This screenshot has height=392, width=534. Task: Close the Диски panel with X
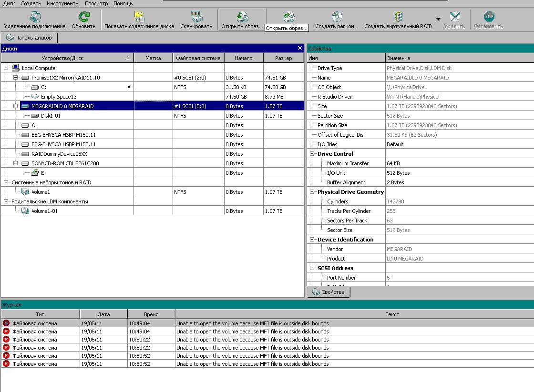click(x=300, y=48)
